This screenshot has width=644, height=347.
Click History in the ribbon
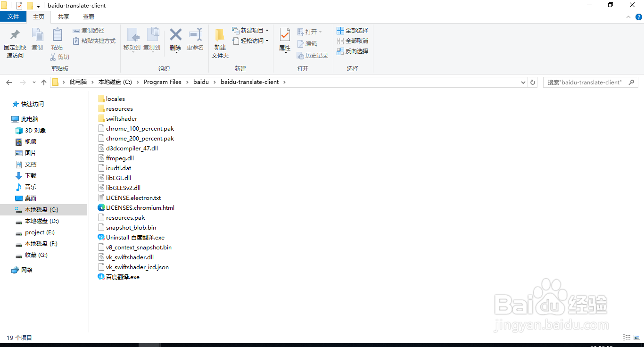[313, 55]
